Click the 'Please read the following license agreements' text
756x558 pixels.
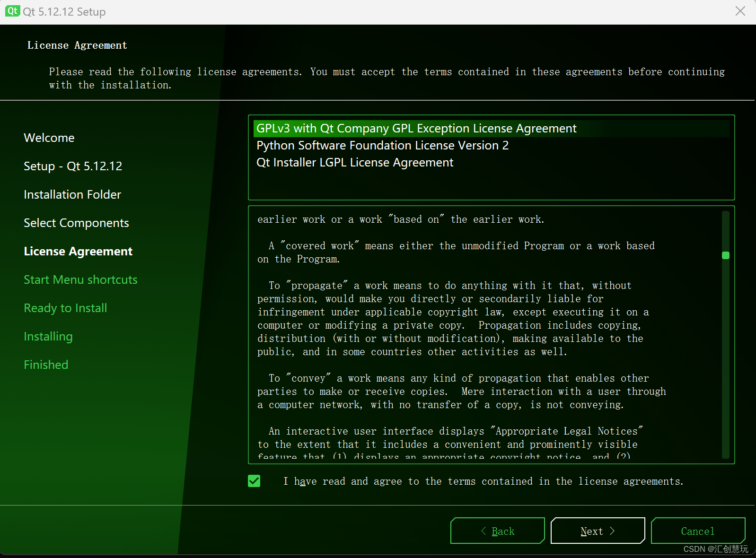387,78
